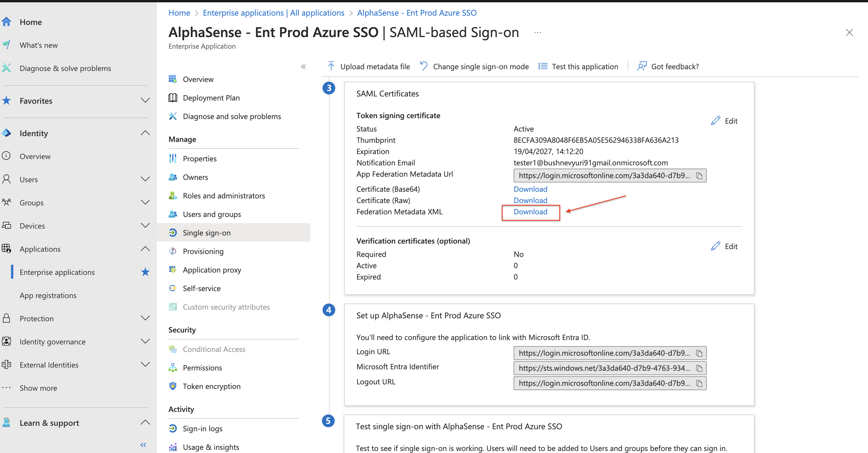
Task: Click the What's new icon
Action: [6, 45]
